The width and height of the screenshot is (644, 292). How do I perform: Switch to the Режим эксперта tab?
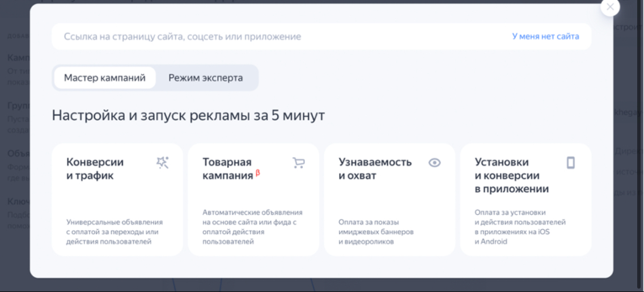[x=205, y=78]
